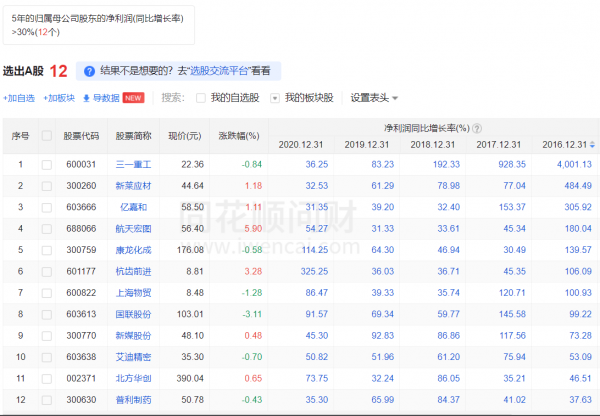The width and height of the screenshot is (600, 416).
Task: Click the 现价(元) column header
Action: coord(184,136)
